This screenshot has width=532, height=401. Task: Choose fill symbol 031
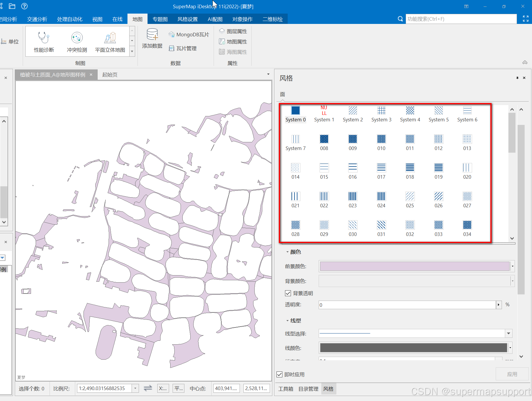pos(381,229)
